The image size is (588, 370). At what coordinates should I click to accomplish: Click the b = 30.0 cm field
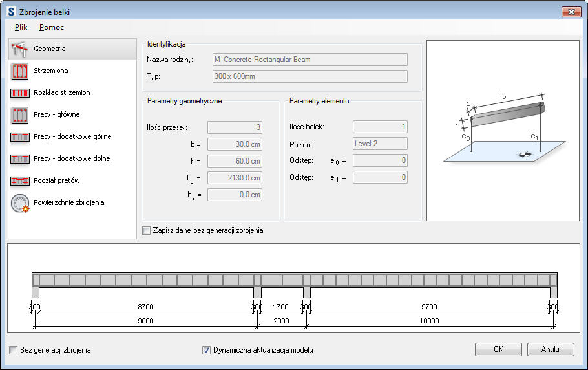(235, 144)
